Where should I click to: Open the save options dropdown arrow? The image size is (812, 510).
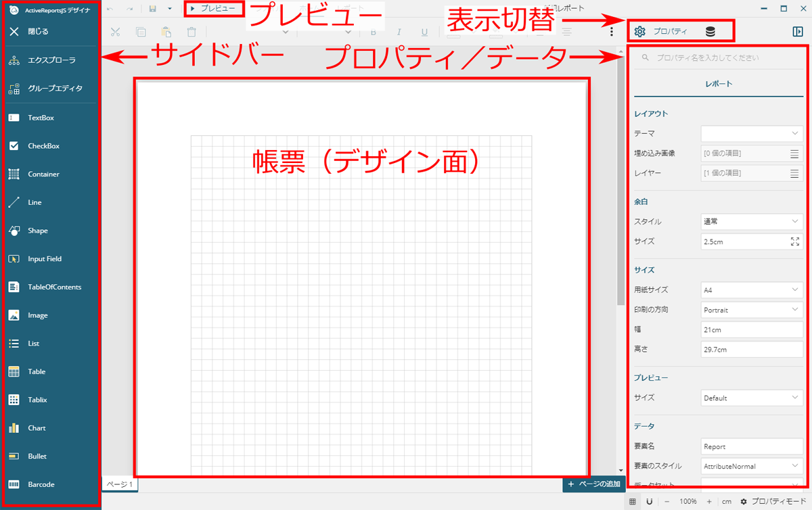pyautogui.click(x=170, y=9)
